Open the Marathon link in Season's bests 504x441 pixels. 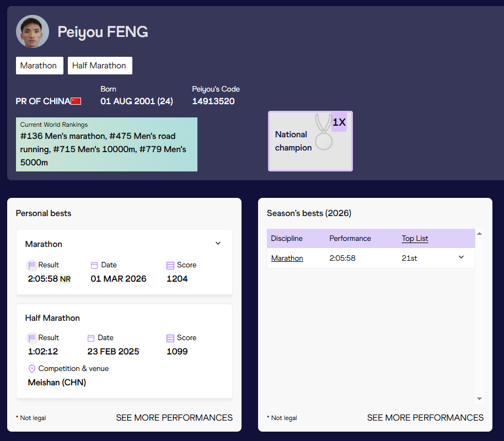tap(287, 258)
